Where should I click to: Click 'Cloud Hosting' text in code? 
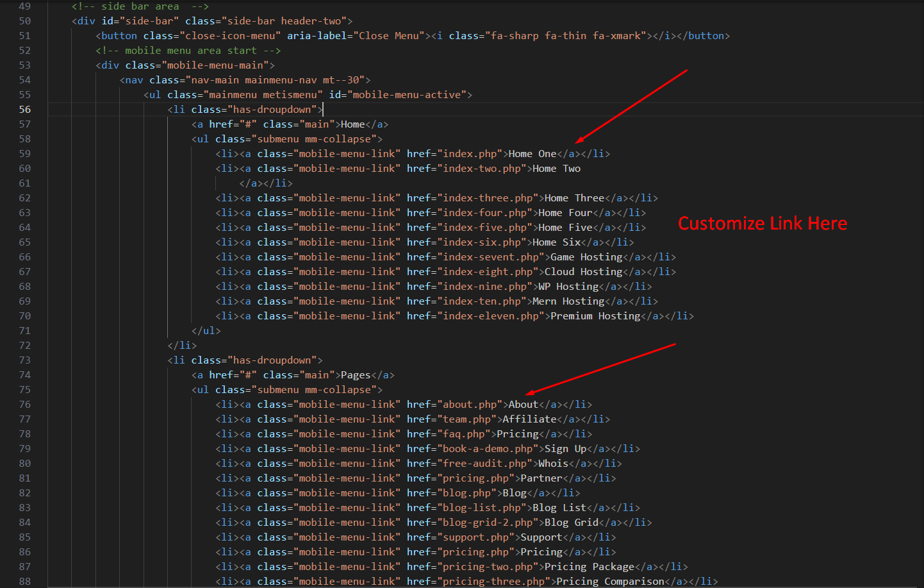(583, 272)
